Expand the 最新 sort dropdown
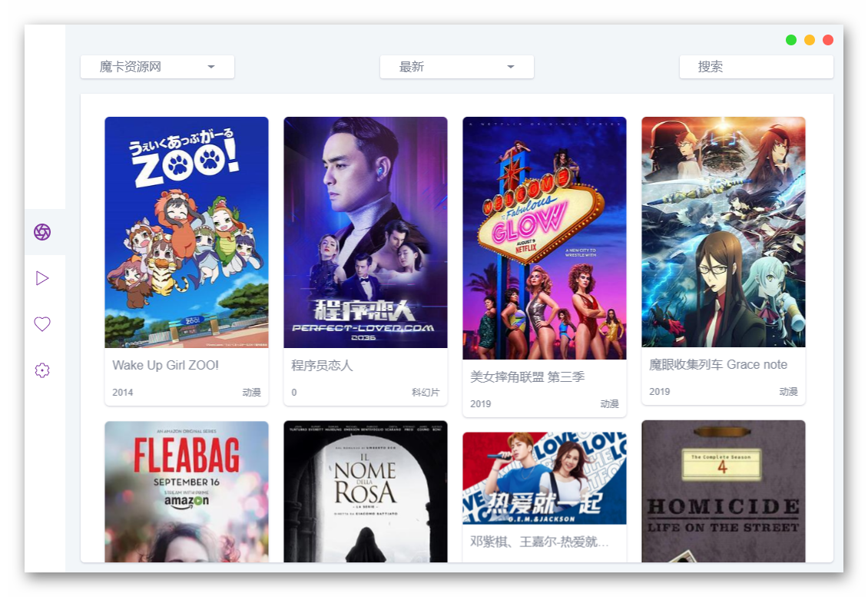This screenshot has height=597, width=868. point(457,67)
